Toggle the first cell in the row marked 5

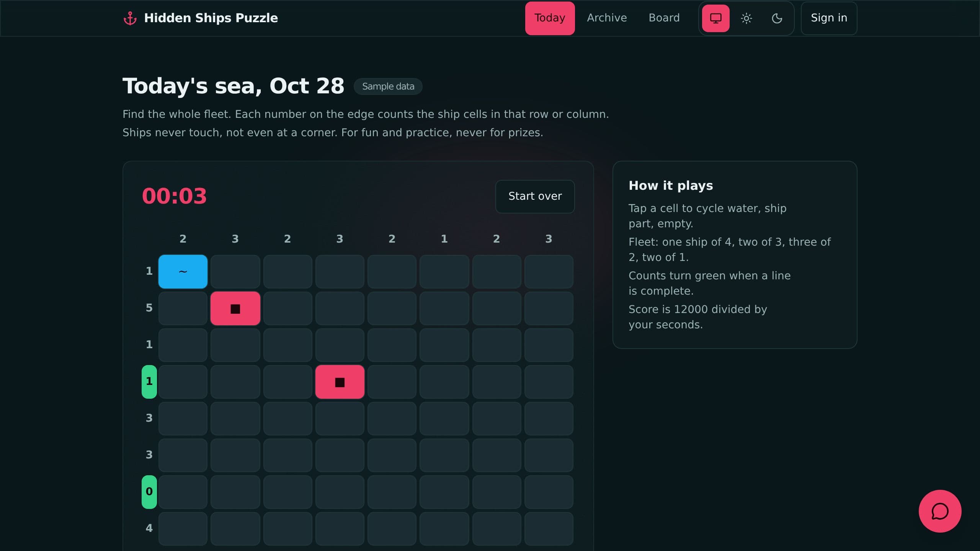click(183, 308)
